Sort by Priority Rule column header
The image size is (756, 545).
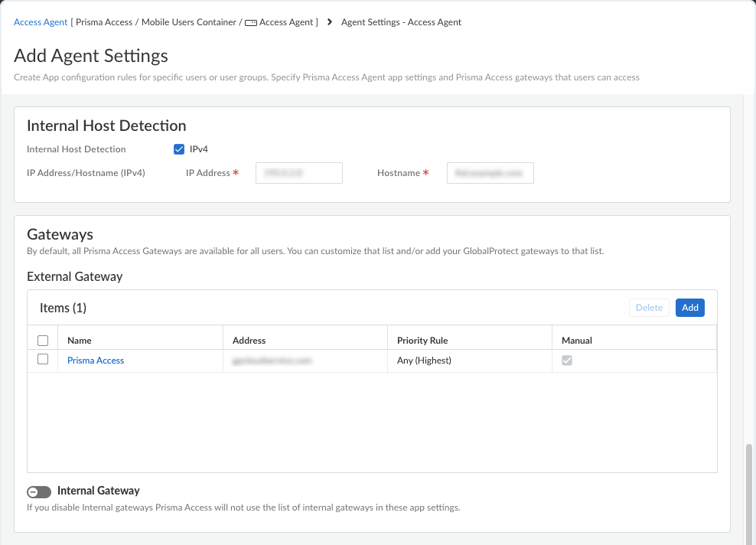pyautogui.click(x=422, y=341)
